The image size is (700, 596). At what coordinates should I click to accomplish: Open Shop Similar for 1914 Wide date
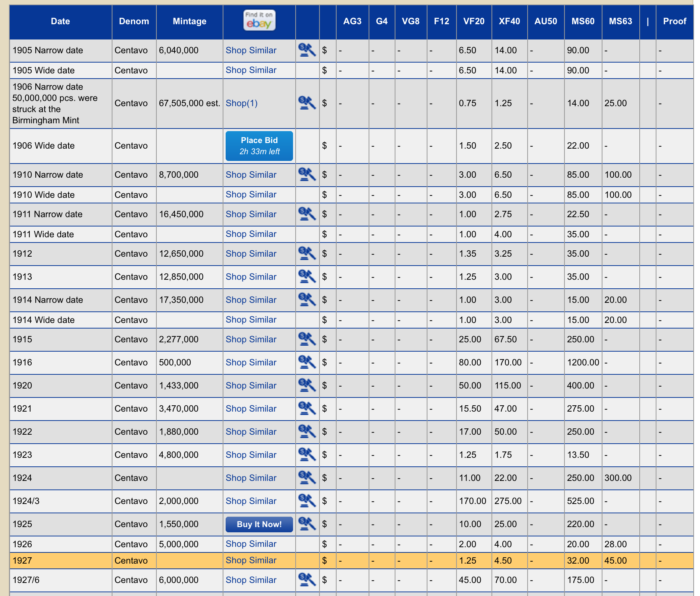251,320
